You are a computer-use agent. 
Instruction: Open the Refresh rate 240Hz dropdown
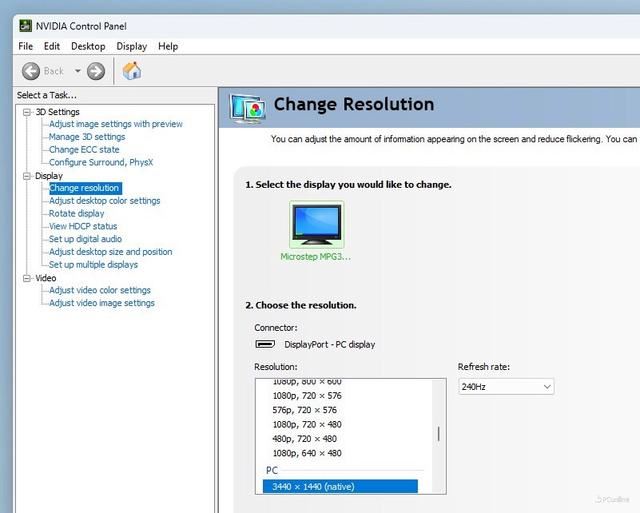click(x=506, y=386)
